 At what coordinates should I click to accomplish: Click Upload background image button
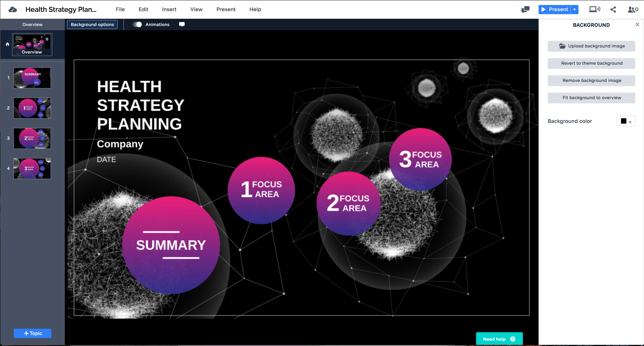591,46
